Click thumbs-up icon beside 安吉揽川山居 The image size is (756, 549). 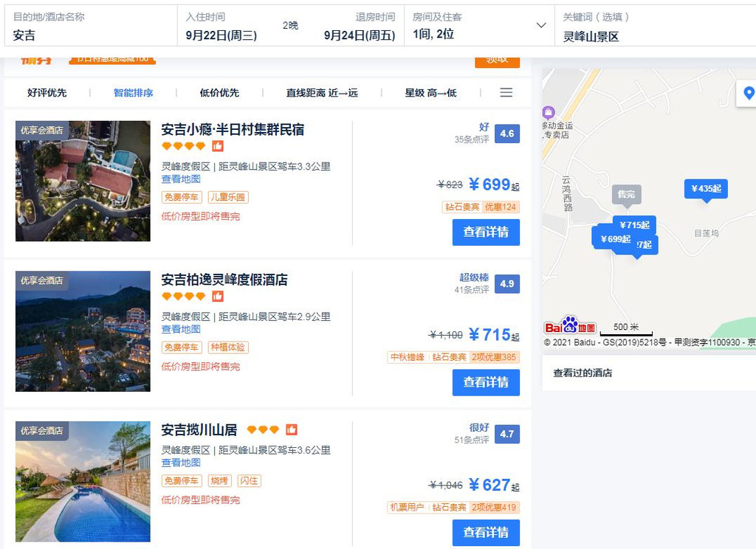(x=291, y=429)
